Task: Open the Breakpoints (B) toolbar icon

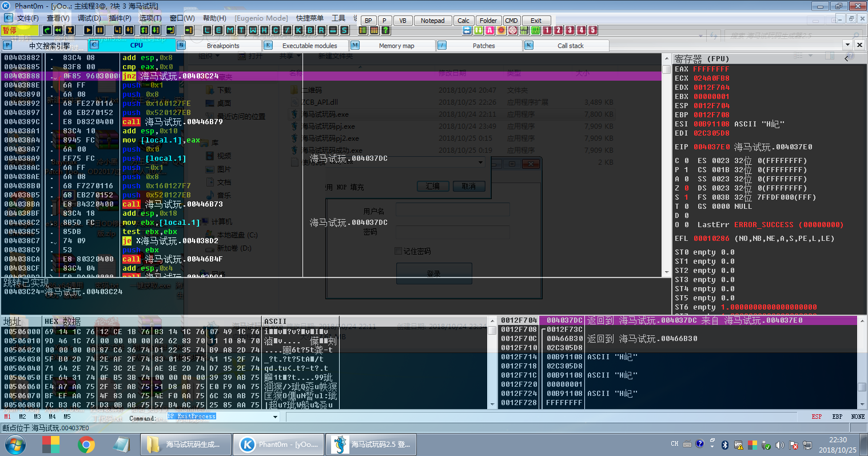Action: (x=310, y=30)
